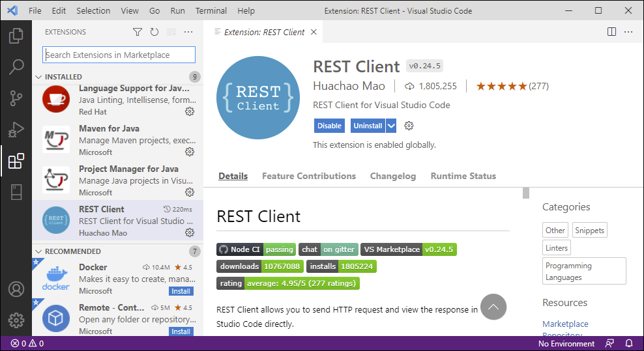Click the Linters category tag
This screenshot has height=351, width=644.
tap(557, 248)
